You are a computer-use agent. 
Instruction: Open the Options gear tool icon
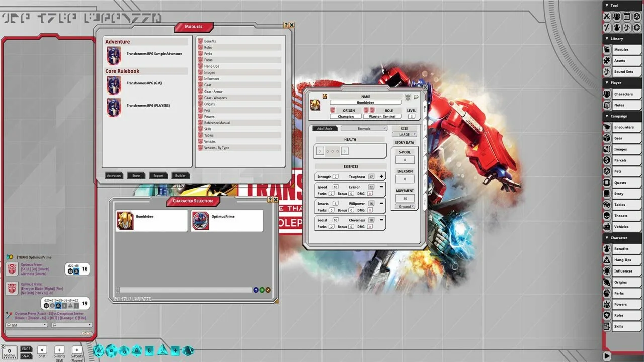[636, 26]
